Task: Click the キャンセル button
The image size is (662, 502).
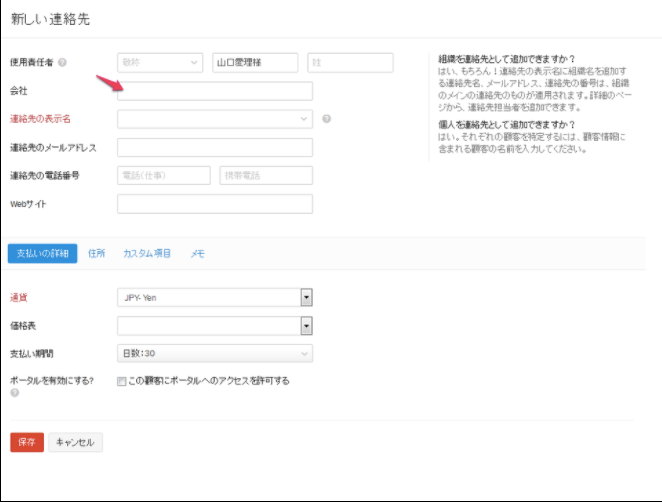Action: tap(76, 442)
